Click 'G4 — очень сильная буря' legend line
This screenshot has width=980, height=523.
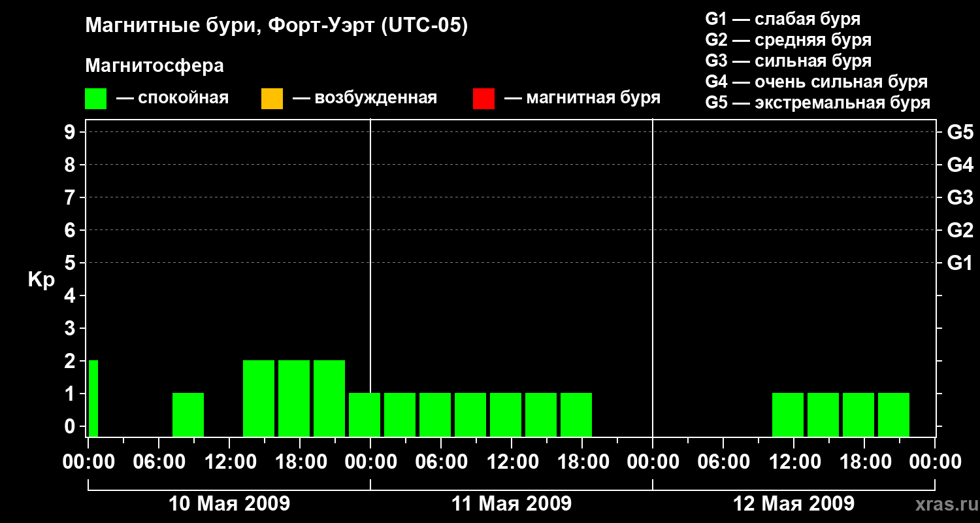coord(816,82)
